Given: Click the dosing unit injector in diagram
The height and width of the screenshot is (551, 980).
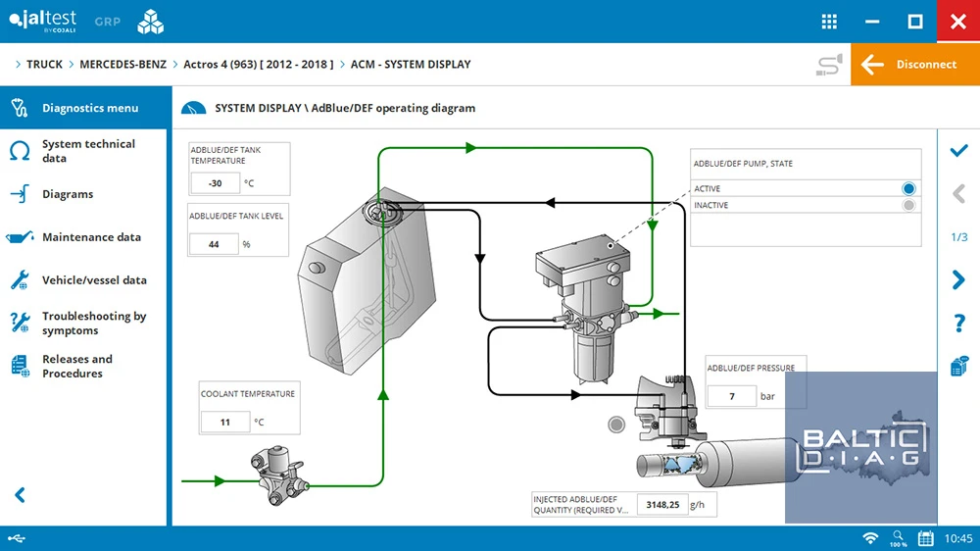Looking at the screenshot, I should click(x=670, y=410).
